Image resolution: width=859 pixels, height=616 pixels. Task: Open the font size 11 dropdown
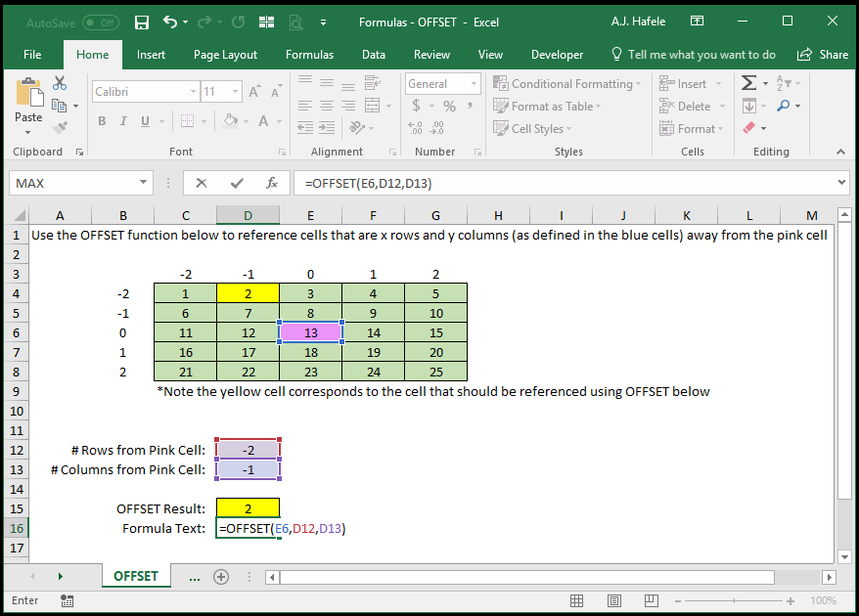tap(235, 92)
